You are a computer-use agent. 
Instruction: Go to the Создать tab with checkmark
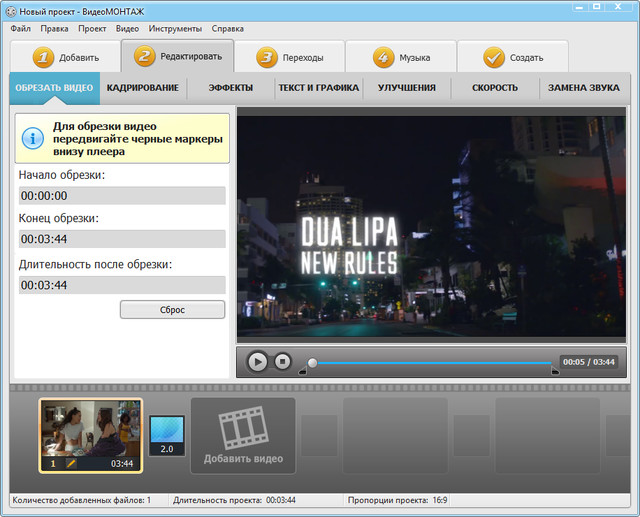[x=513, y=58]
